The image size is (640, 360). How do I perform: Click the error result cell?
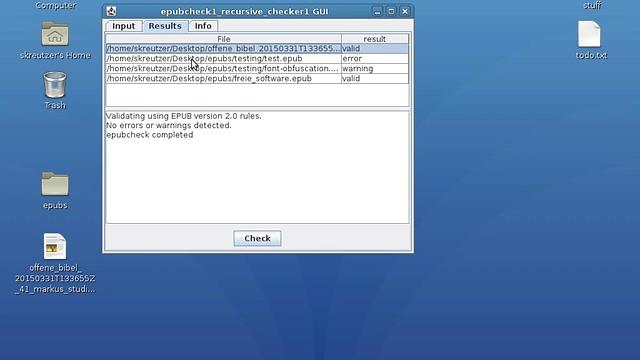tap(375, 58)
